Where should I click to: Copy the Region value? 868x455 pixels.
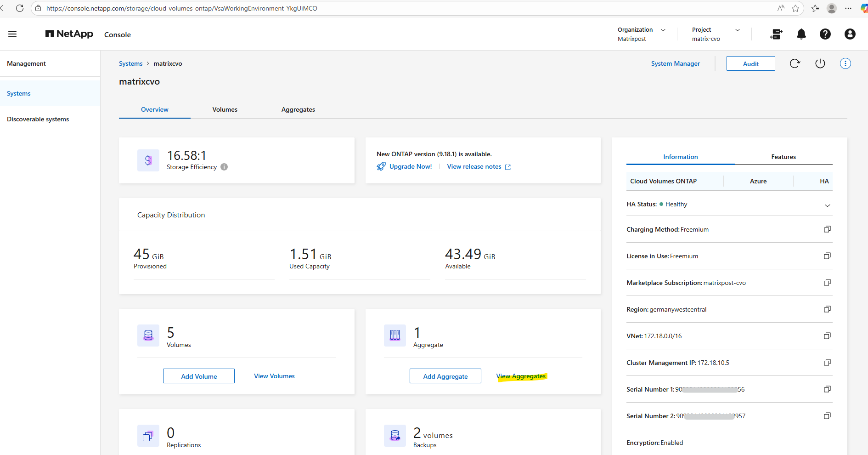827,309
